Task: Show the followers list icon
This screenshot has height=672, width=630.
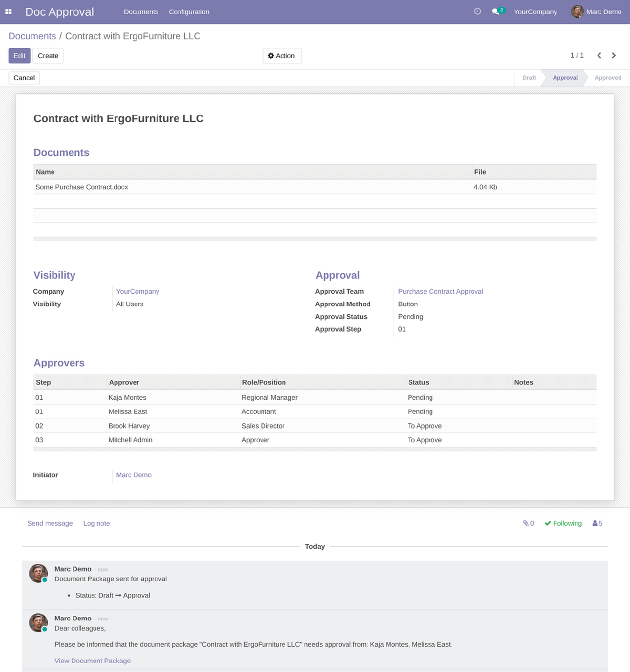Action: [x=595, y=523]
